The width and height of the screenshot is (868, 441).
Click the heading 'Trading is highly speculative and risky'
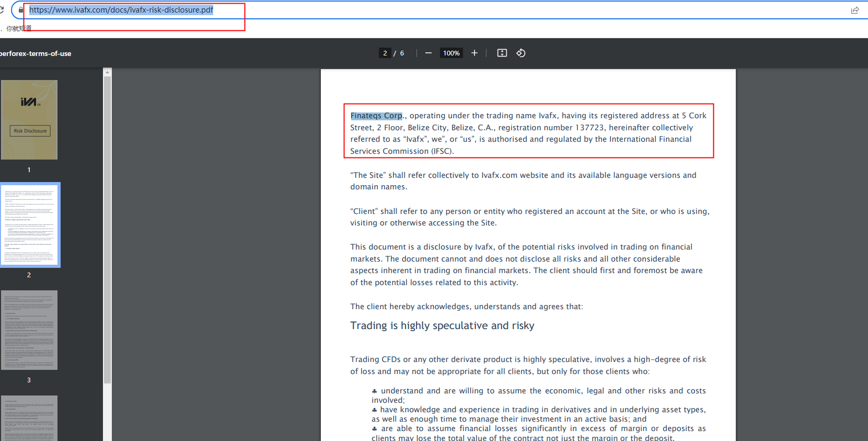442,325
